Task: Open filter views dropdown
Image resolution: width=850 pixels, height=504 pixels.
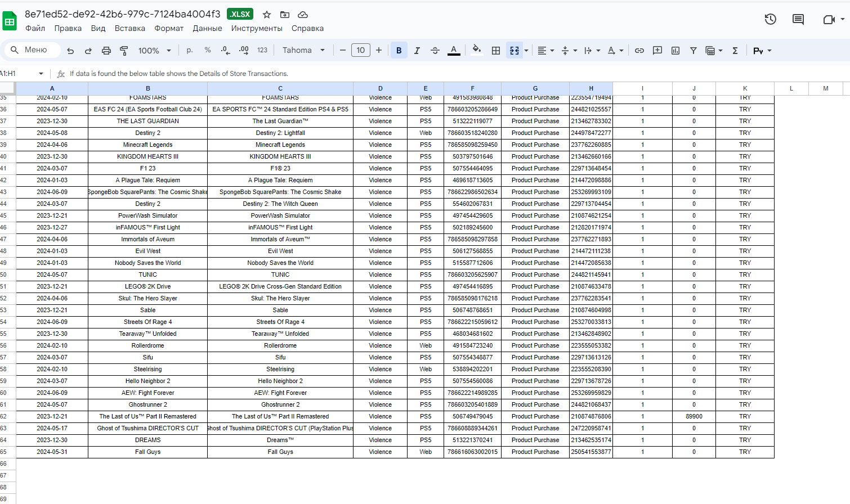Action: click(x=714, y=51)
